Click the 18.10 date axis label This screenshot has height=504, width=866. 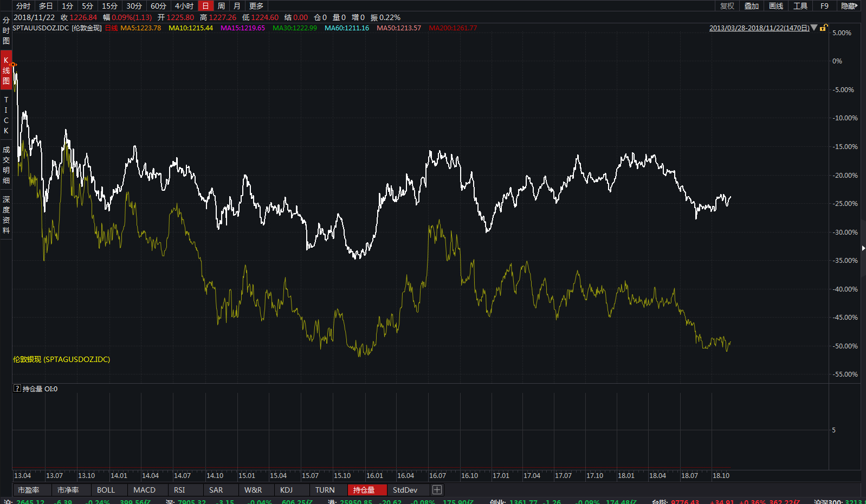[721, 475]
